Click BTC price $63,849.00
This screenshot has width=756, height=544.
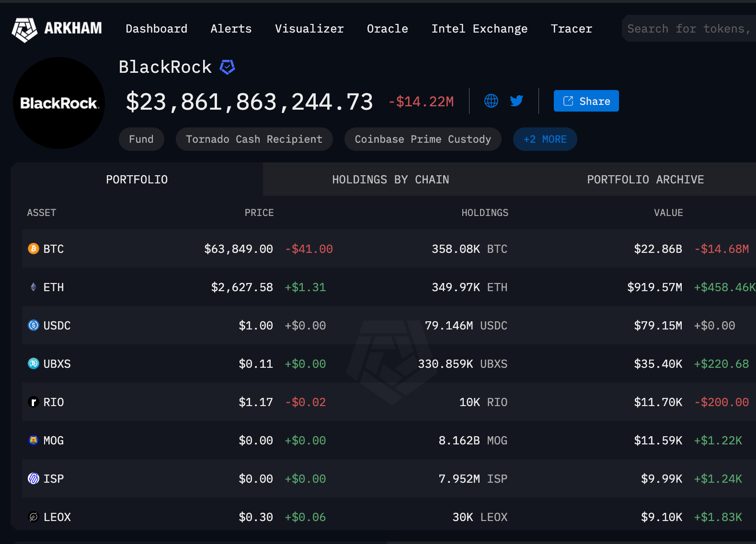pyautogui.click(x=239, y=249)
